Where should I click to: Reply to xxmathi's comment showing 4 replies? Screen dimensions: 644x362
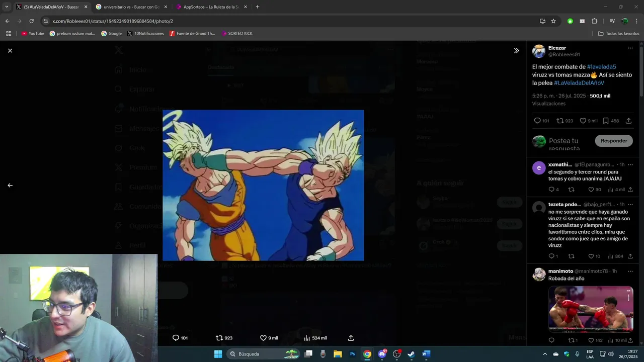click(553, 190)
